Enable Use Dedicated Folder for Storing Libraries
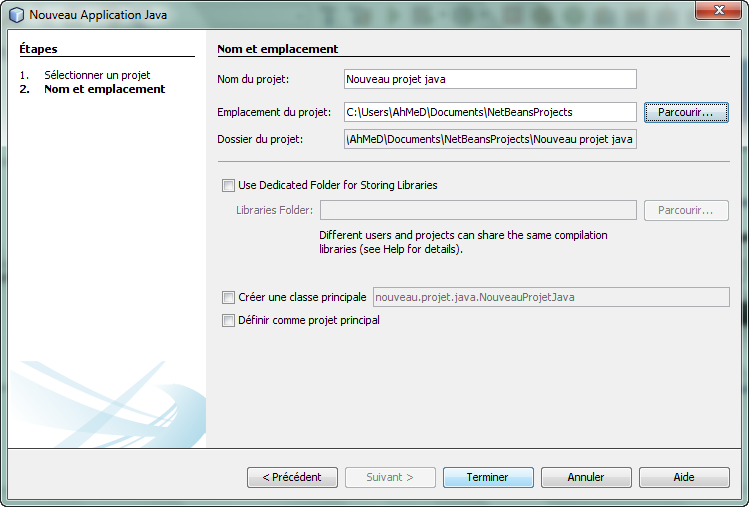Viewport: 749px width, 507px height. [228, 185]
